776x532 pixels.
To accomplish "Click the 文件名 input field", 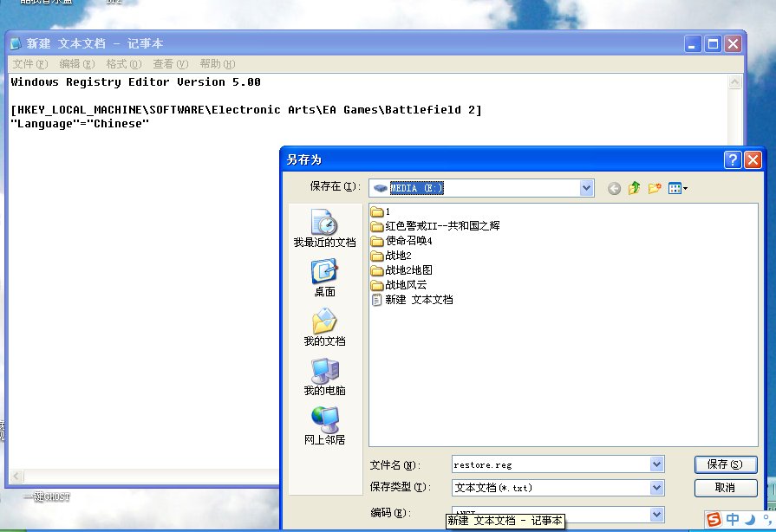I will pos(550,465).
